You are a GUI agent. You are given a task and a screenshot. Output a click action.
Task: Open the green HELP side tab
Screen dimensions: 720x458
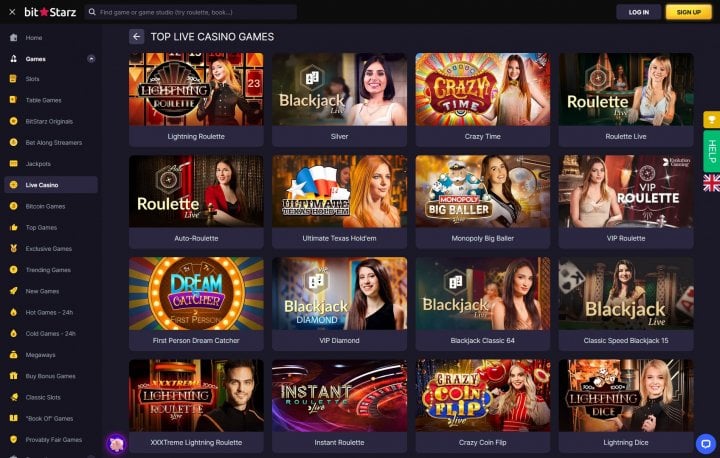coord(712,152)
